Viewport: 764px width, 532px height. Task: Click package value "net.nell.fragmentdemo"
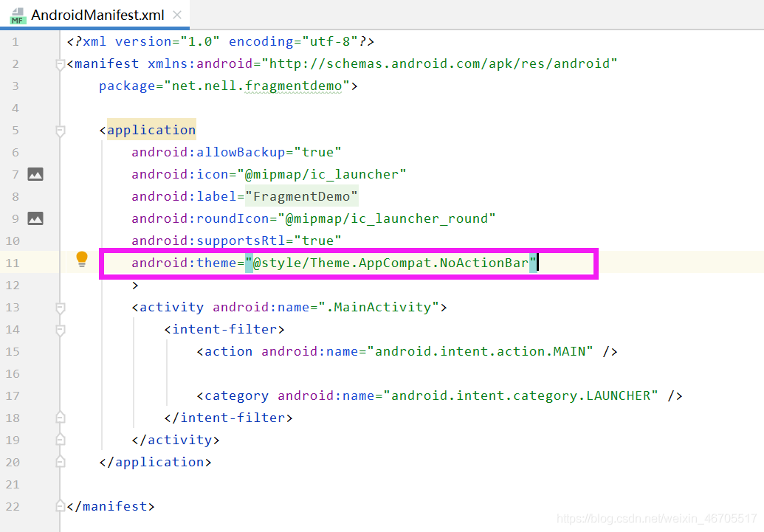[x=257, y=86]
